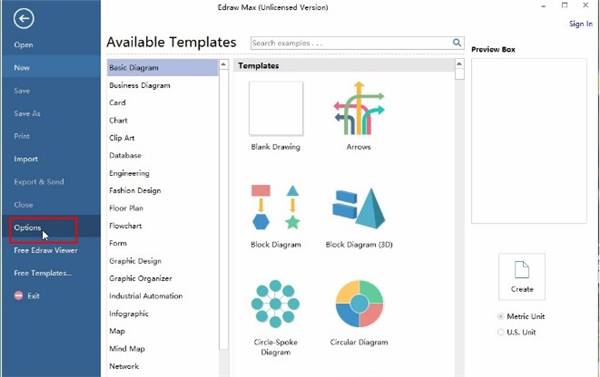Image resolution: width=600 pixels, height=377 pixels.
Task: Click the Create button
Action: 522,277
